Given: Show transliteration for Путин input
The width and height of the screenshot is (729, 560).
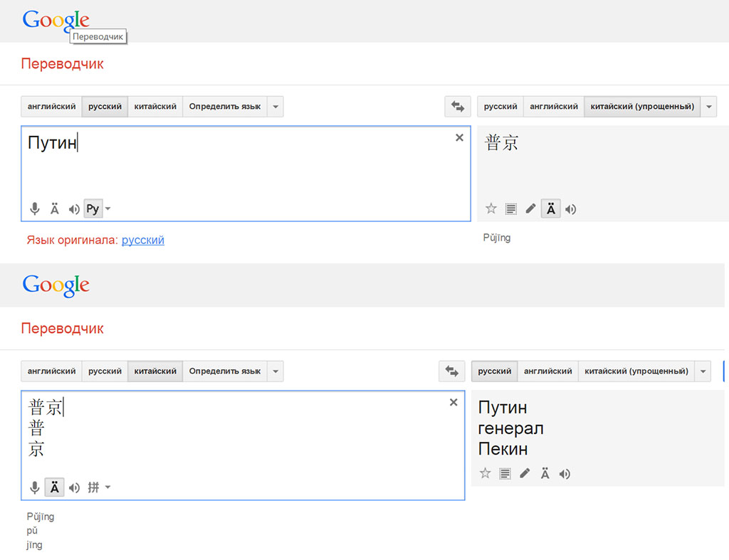Looking at the screenshot, I should pos(54,208).
